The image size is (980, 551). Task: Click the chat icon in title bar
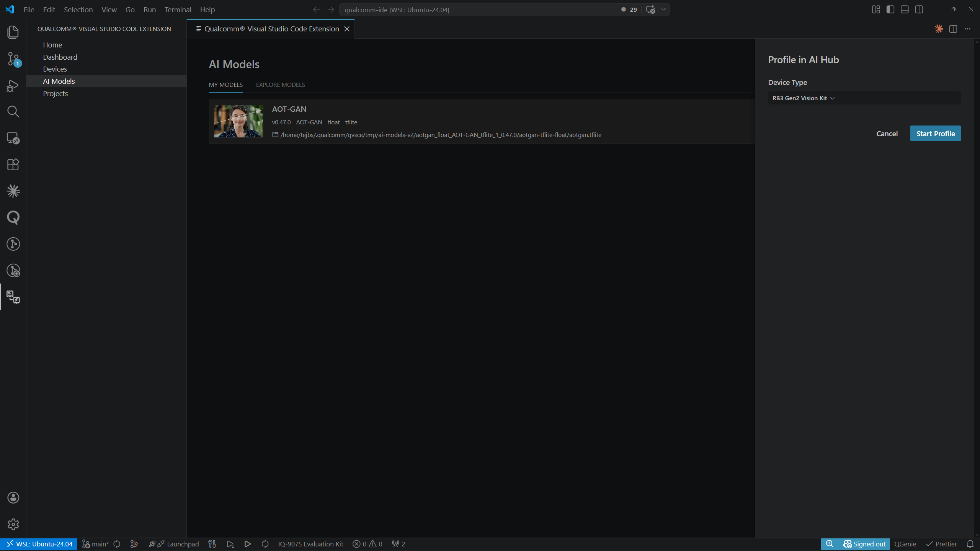point(650,10)
